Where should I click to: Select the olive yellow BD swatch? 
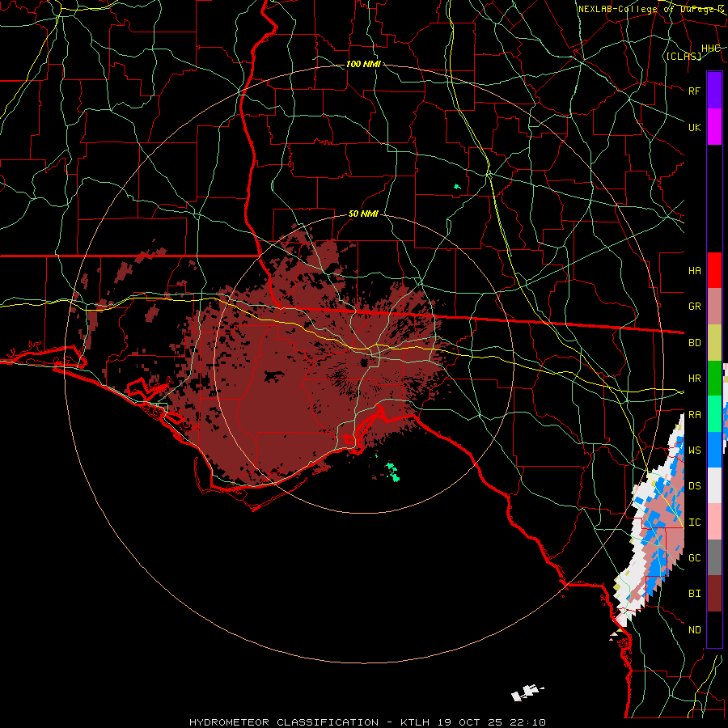tap(714, 343)
